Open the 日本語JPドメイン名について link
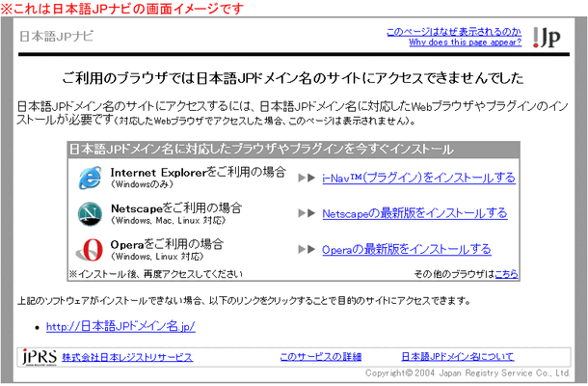The image size is (588, 386). [x=458, y=357]
